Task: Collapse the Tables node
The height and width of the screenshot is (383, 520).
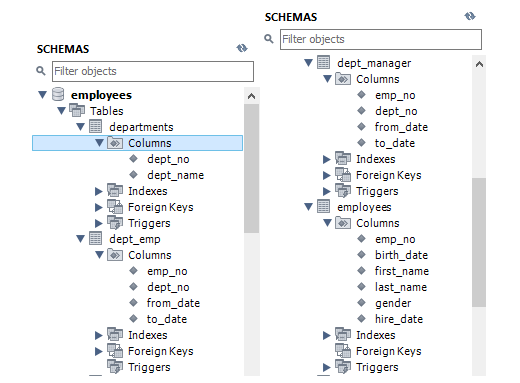Action: click(x=61, y=111)
